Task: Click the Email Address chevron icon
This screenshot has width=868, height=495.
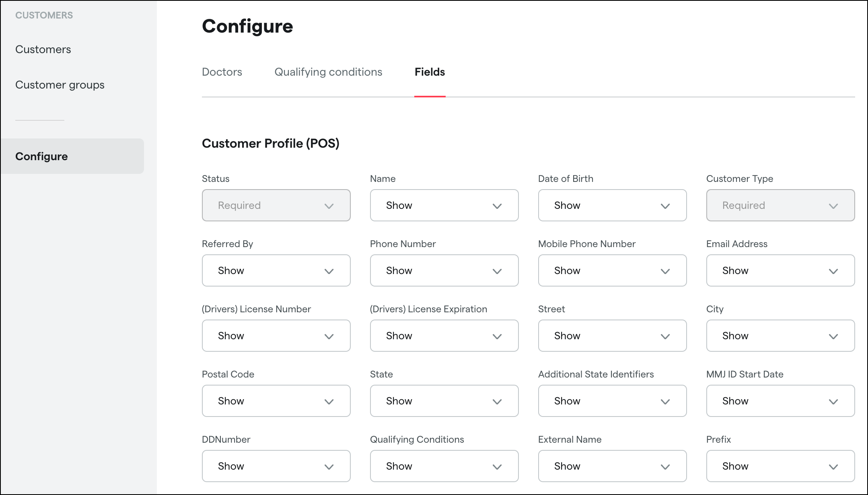Action: click(833, 271)
